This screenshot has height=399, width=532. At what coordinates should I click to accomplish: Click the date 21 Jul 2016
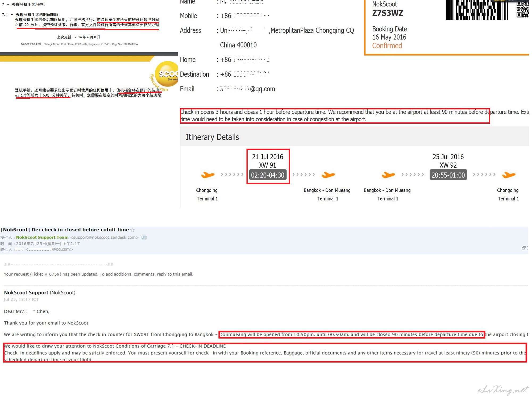tap(268, 157)
